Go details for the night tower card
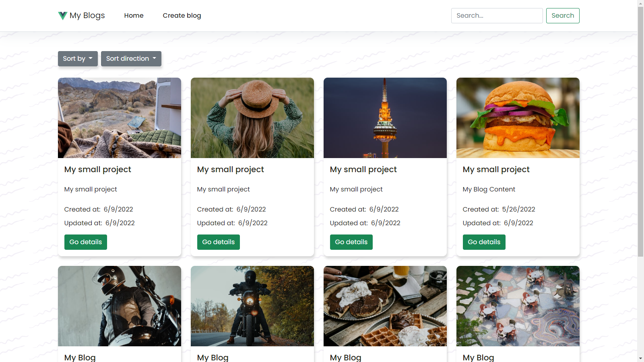 [351, 242]
